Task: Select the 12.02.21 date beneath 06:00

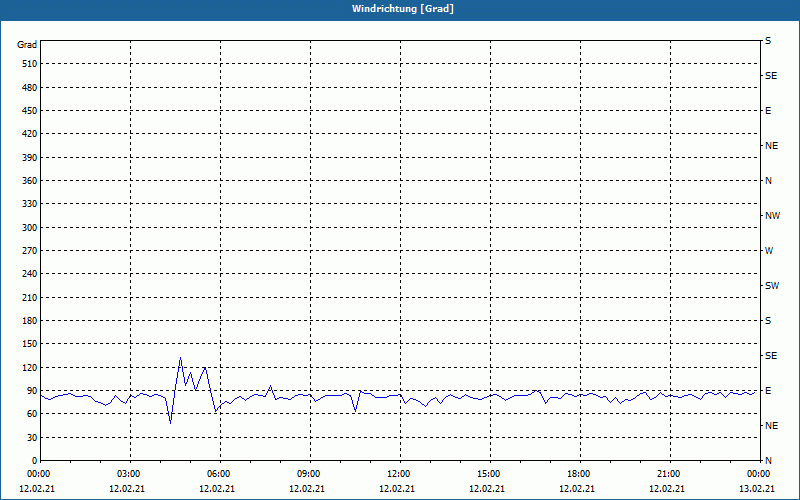Action: (217, 489)
